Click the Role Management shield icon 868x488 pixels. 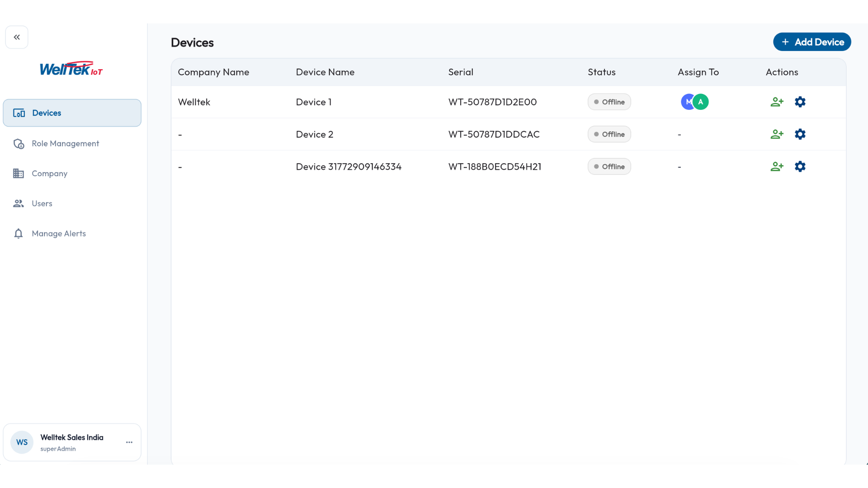tap(19, 144)
